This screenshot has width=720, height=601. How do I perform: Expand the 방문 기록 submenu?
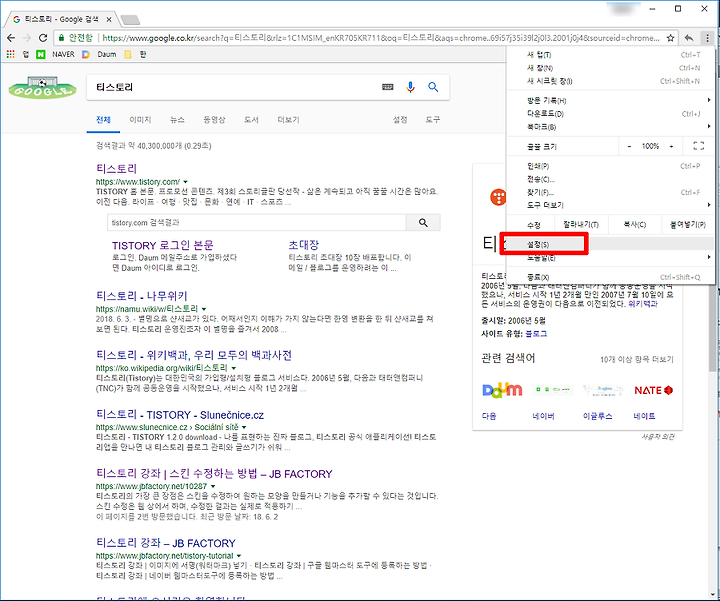click(611, 100)
